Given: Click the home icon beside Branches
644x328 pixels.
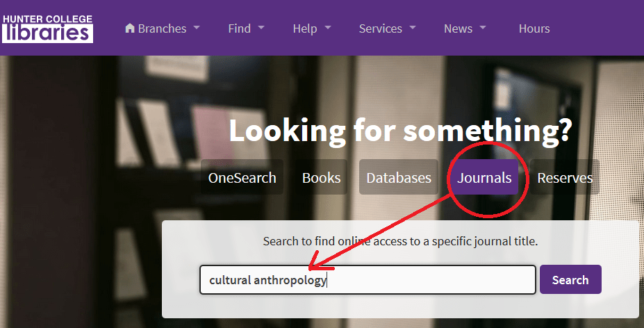Looking at the screenshot, I should 130,28.
